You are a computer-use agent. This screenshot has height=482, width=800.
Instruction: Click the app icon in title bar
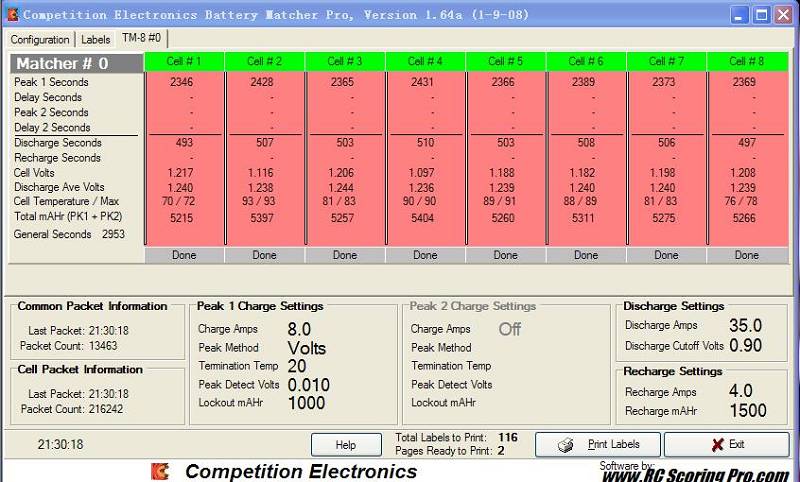tap(12, 14)
